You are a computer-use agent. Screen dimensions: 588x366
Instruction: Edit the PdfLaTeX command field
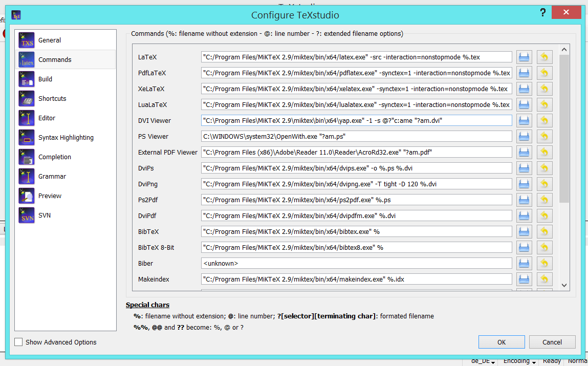pyautogui.click(x=356, y=73)
